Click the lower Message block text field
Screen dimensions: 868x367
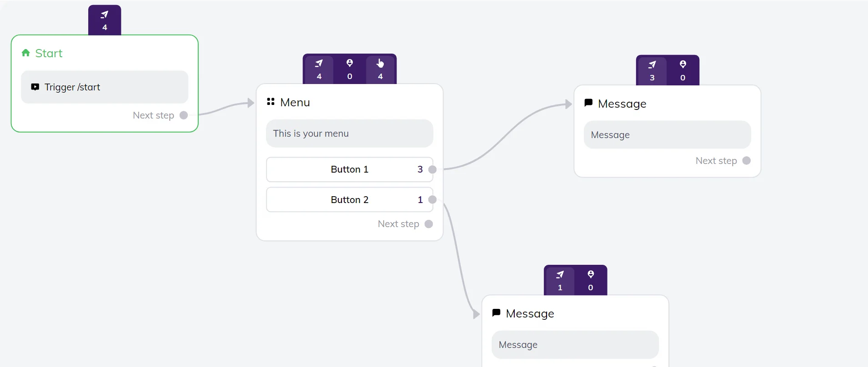(x=575, y=345)
